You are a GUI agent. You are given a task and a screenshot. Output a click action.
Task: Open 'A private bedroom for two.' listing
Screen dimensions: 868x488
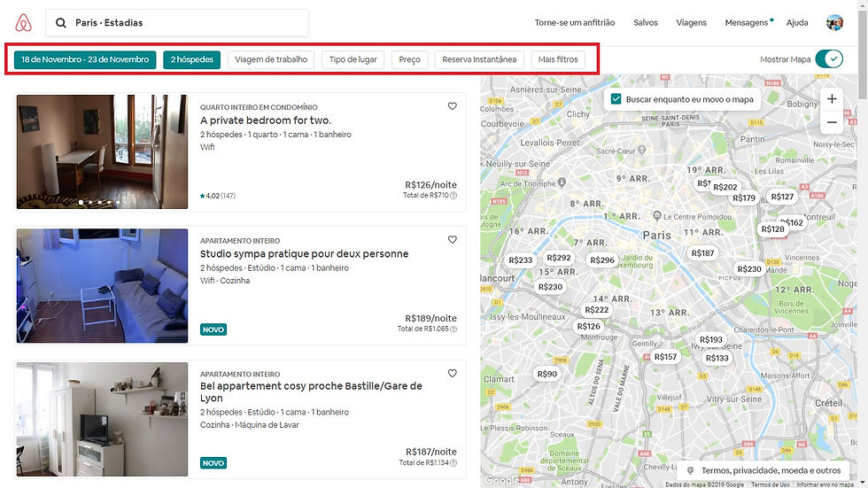click(x=266, y=120)
